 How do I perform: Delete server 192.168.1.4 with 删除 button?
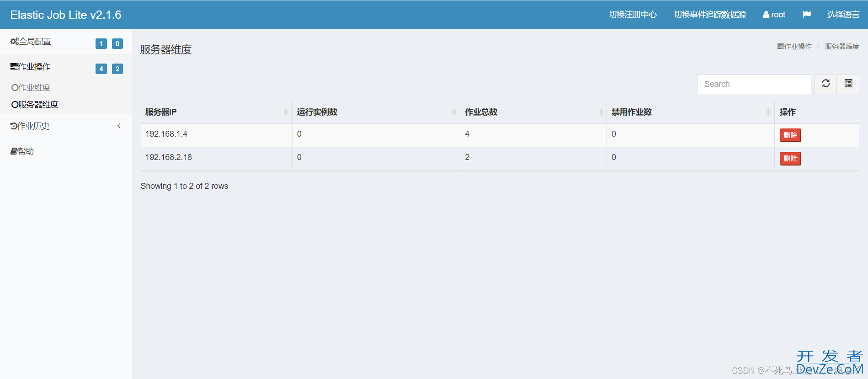pos(790,135)
